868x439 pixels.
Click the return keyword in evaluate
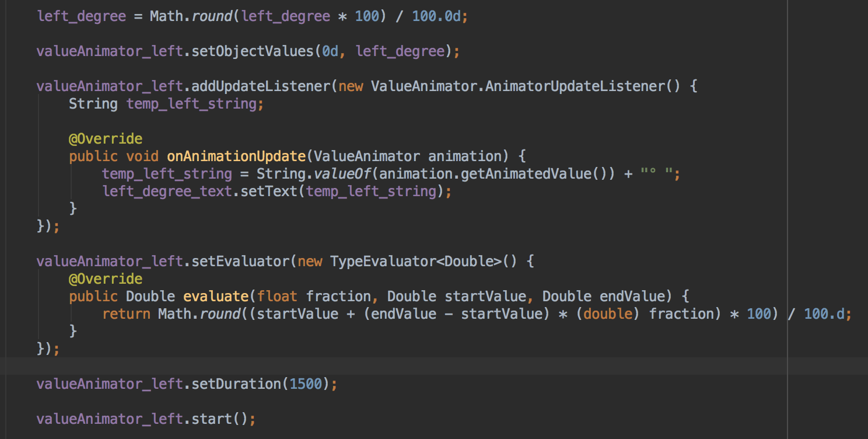tap(126, 314)
